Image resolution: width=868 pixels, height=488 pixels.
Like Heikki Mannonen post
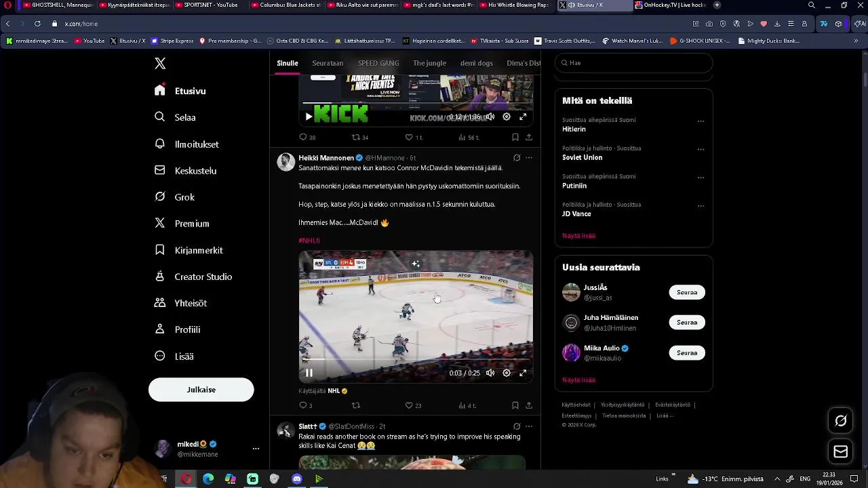(x=413, y=405)
